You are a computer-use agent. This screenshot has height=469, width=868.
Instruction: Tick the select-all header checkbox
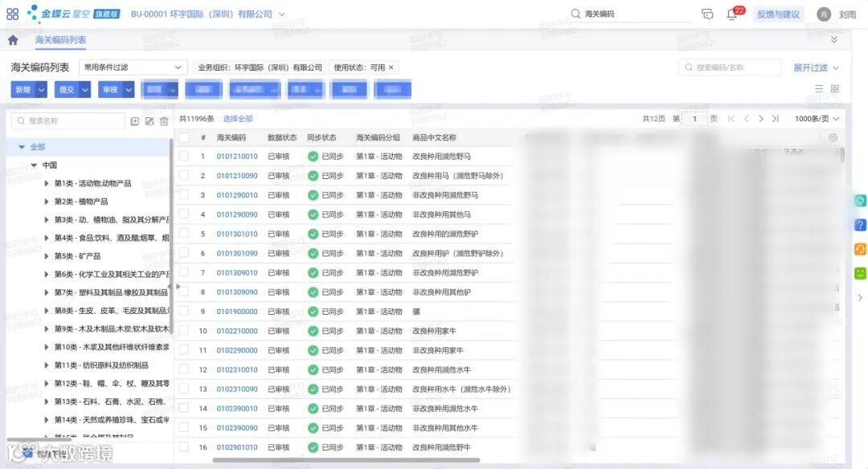[x=184, y=137]
